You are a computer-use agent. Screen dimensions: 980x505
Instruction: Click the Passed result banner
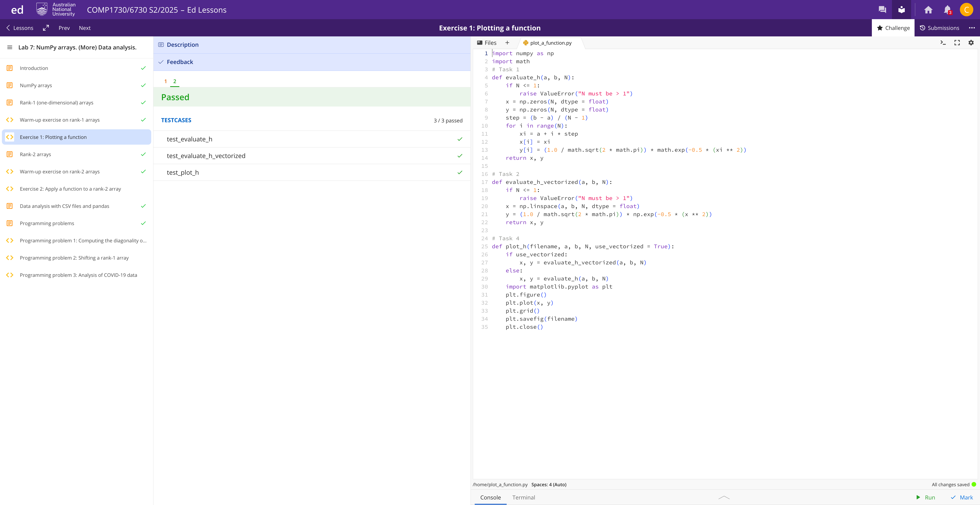tap(312, 97)
